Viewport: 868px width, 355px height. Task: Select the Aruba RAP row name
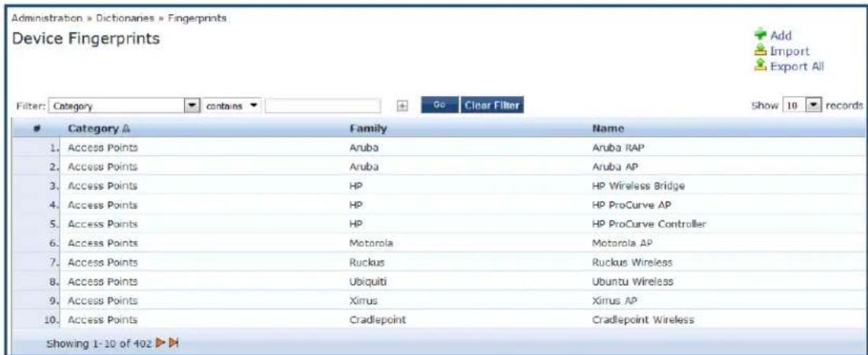tap(619, 147)
